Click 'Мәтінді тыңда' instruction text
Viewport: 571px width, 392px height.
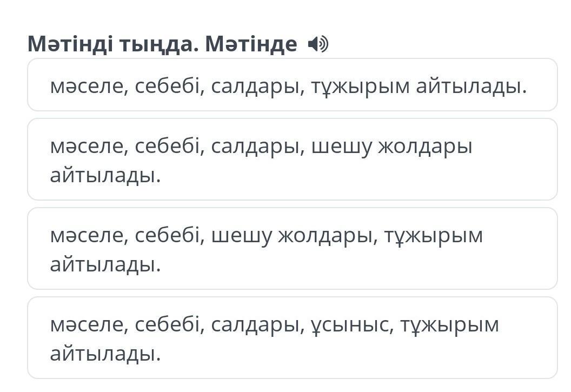pos(113,44)
